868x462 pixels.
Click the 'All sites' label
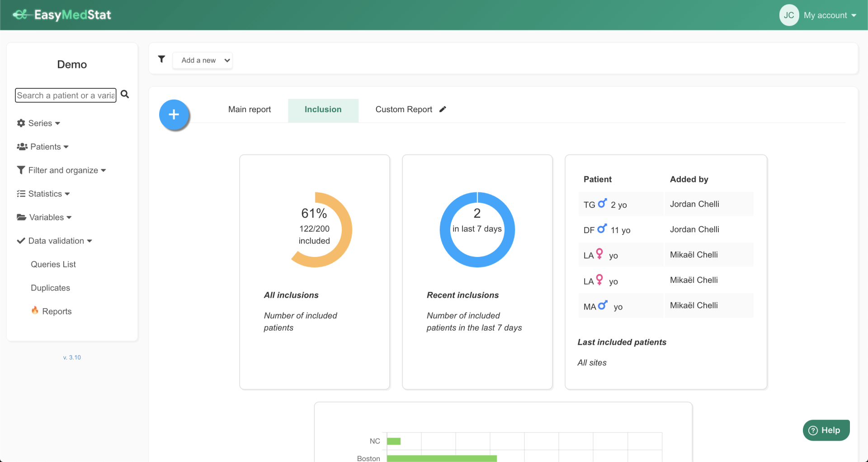592,362
